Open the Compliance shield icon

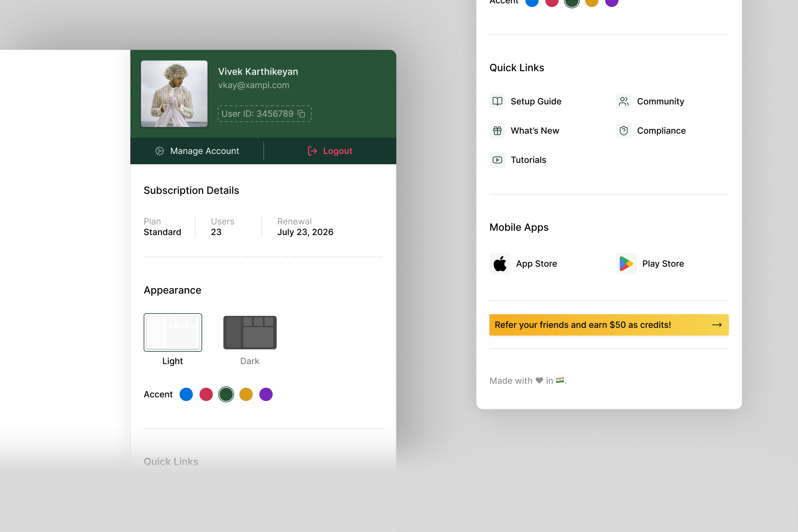pyautogui.click(x=623, y=130)
